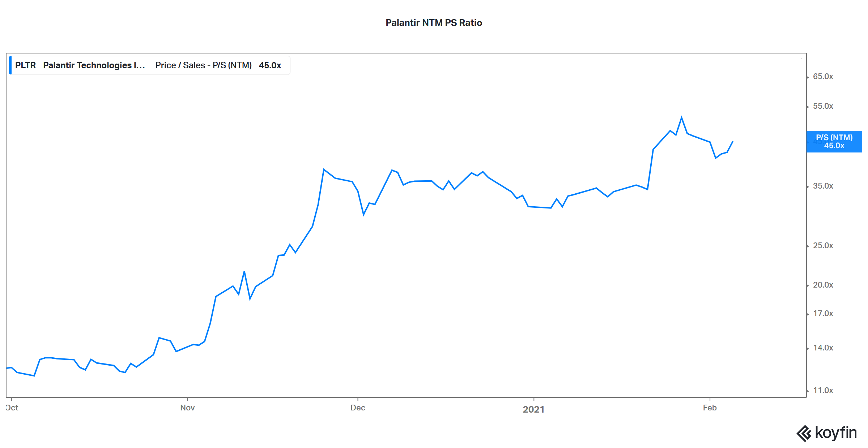The image size is (868, 448).
Task: Click the blue P/S (NTM) 45.0x axis badge
Action: coord(834,142)
